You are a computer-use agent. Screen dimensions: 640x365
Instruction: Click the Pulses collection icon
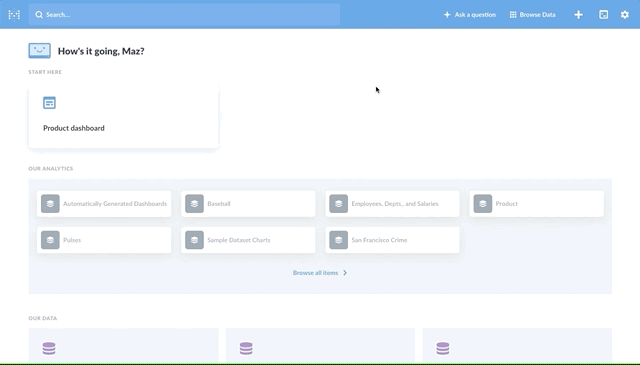(x=50, y=240)
